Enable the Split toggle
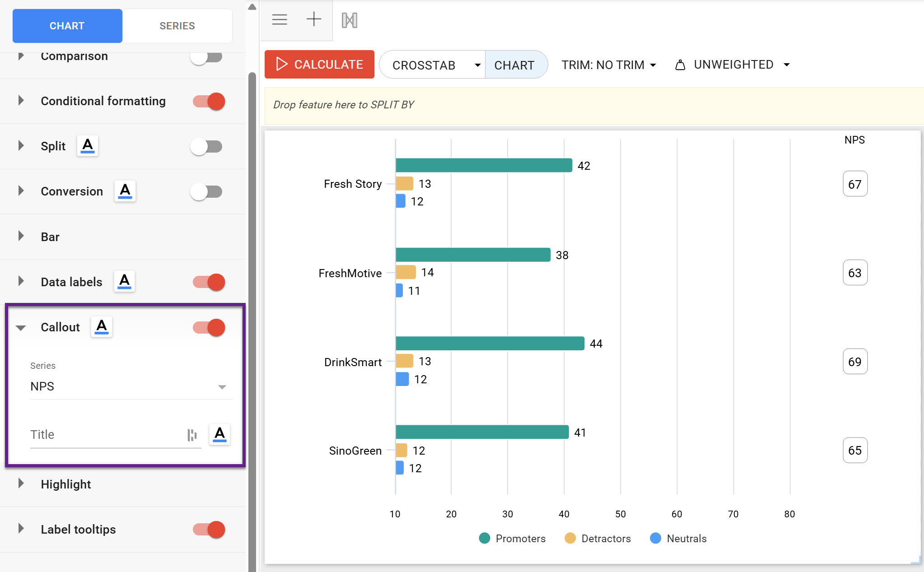The width and height of the screenshot is (924, 572). [206, 146]
